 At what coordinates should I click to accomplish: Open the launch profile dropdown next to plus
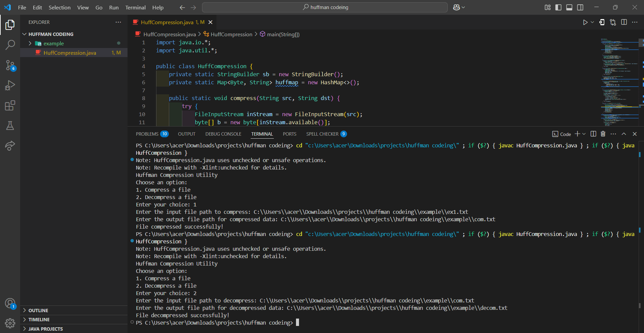(x=584, y=134)
